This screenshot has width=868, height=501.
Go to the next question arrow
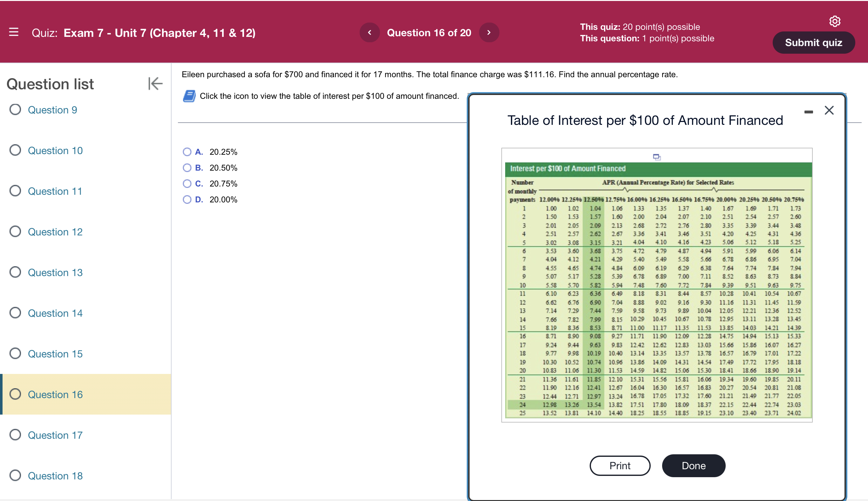pos(489,33)
